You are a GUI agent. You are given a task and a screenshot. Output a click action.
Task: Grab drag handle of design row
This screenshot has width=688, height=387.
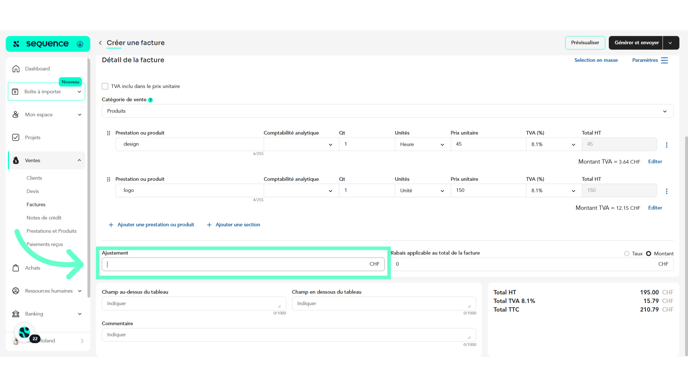point(108,133)
